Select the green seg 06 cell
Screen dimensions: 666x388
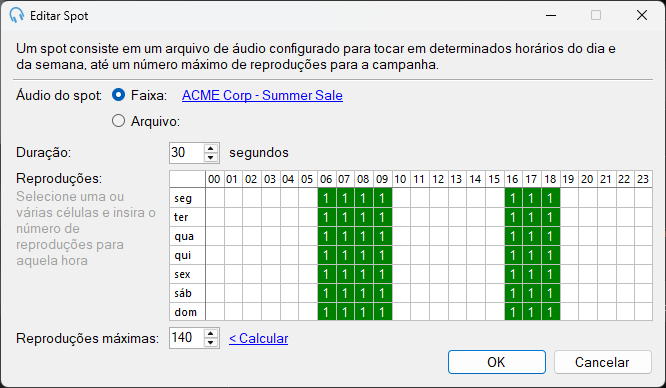tap(327, 198)
